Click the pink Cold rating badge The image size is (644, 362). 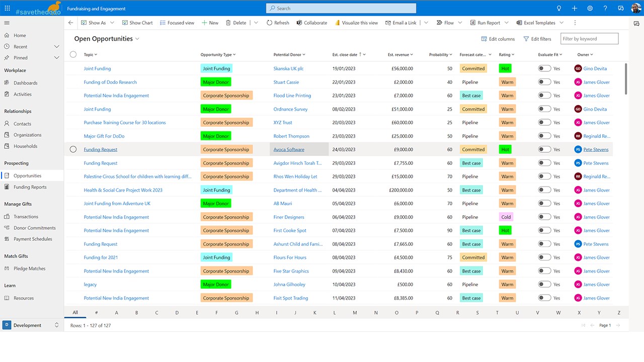coord(506,217)
